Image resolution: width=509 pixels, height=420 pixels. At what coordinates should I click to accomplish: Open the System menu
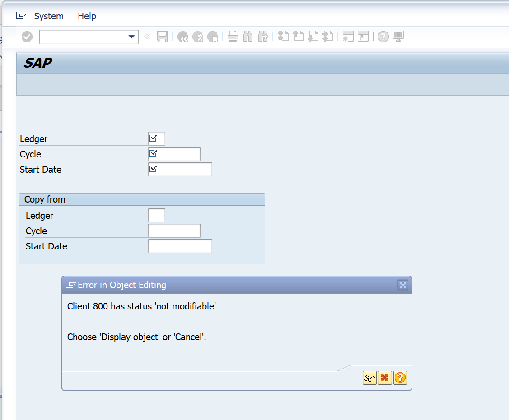49,16
